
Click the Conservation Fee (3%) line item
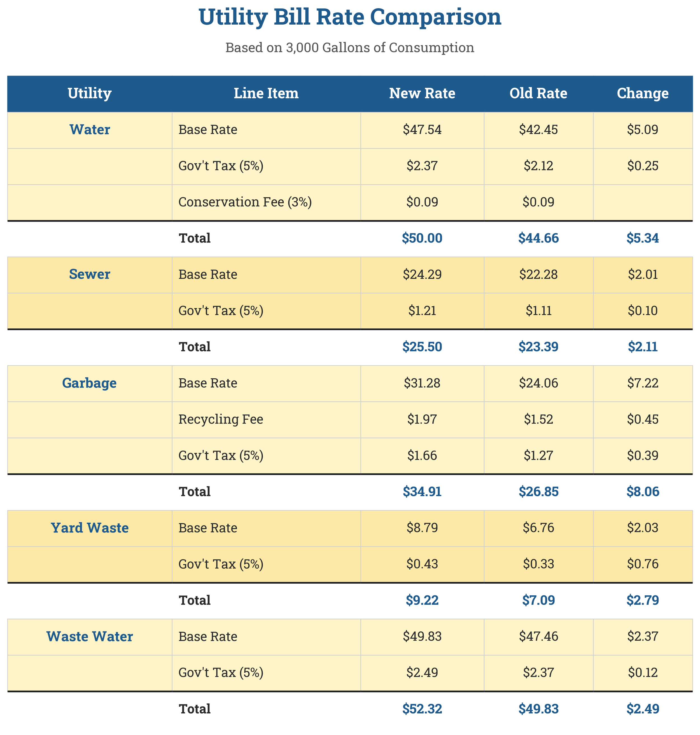click(x=245, y=202)
